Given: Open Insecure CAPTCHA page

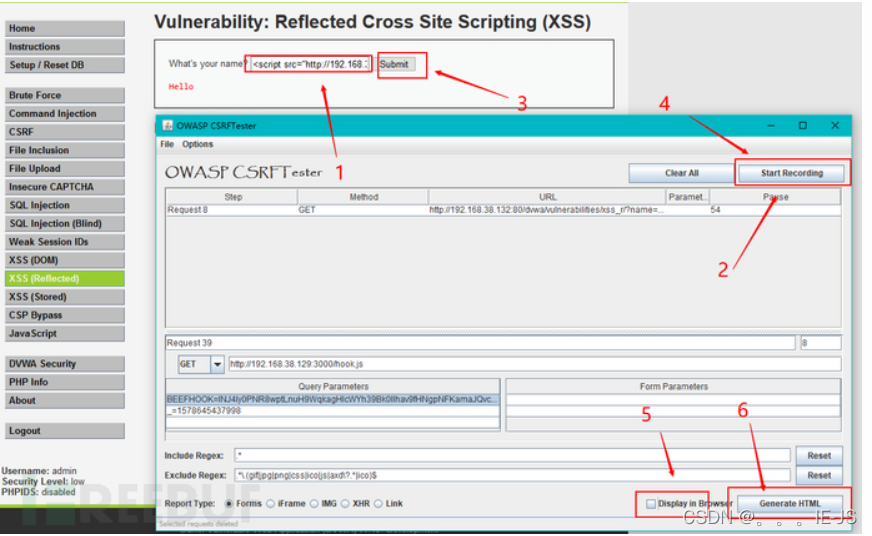Looking at the screenshot, I should [65, 187].
